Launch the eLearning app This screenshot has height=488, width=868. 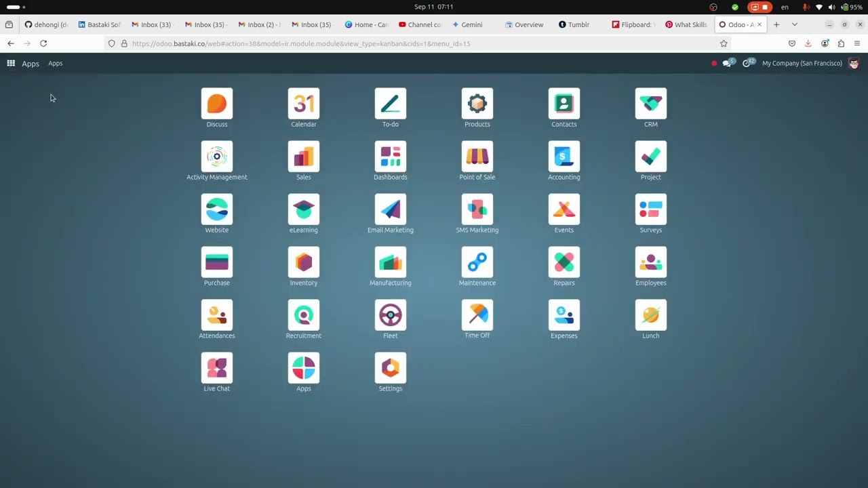point(304,209)
